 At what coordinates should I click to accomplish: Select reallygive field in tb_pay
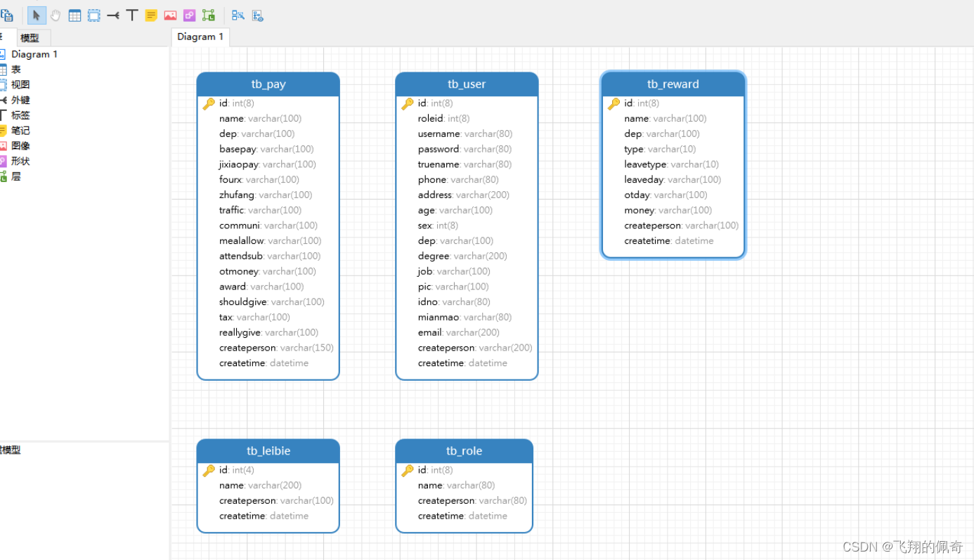coord(268,332)
